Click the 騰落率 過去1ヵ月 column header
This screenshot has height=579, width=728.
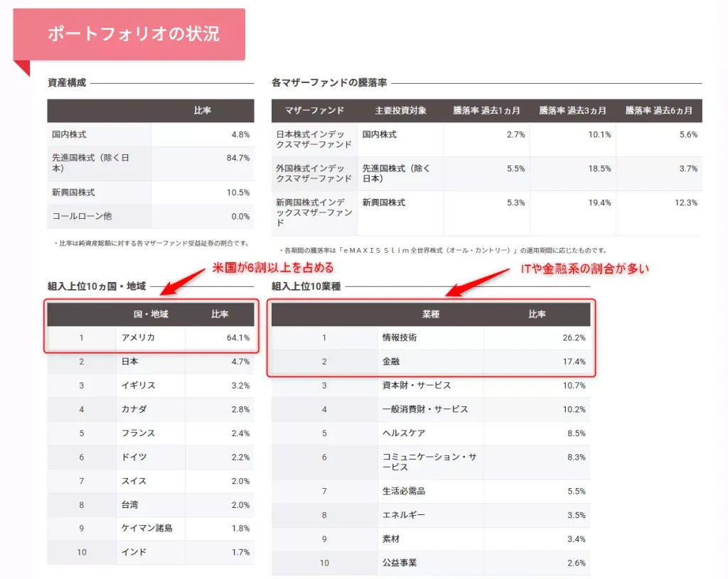click(x=486, y=110)
